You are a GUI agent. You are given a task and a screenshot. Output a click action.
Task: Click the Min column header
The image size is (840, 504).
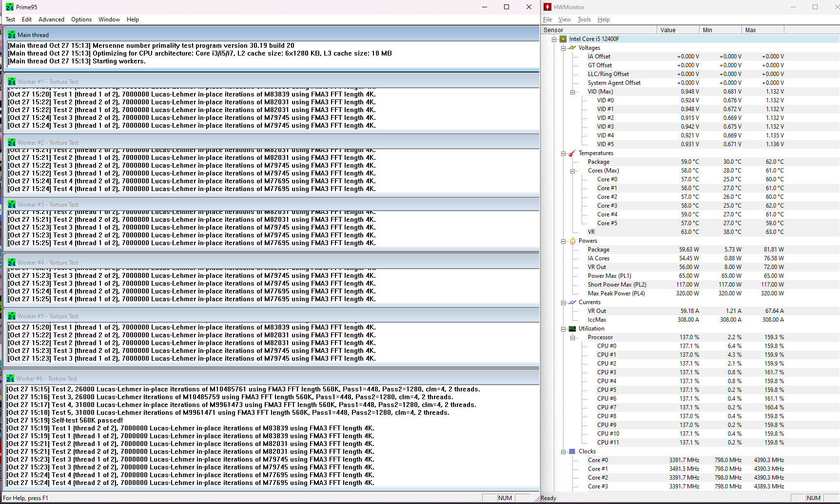coord(721,30)
